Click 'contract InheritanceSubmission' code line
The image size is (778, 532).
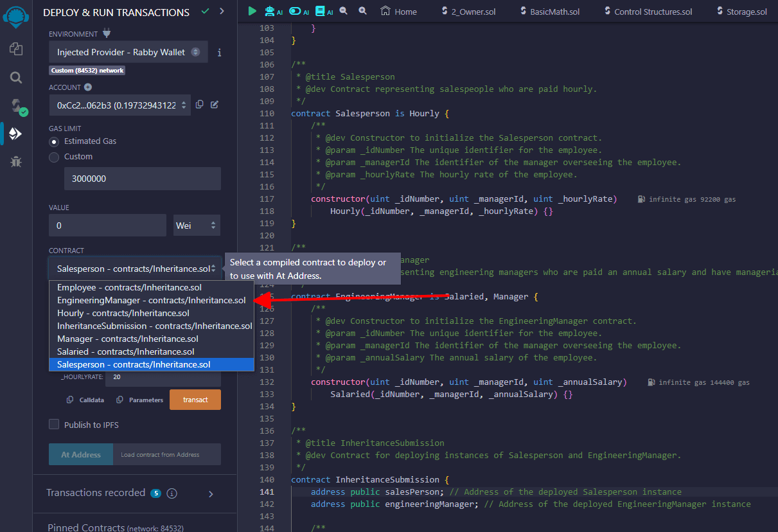[369, 480]
